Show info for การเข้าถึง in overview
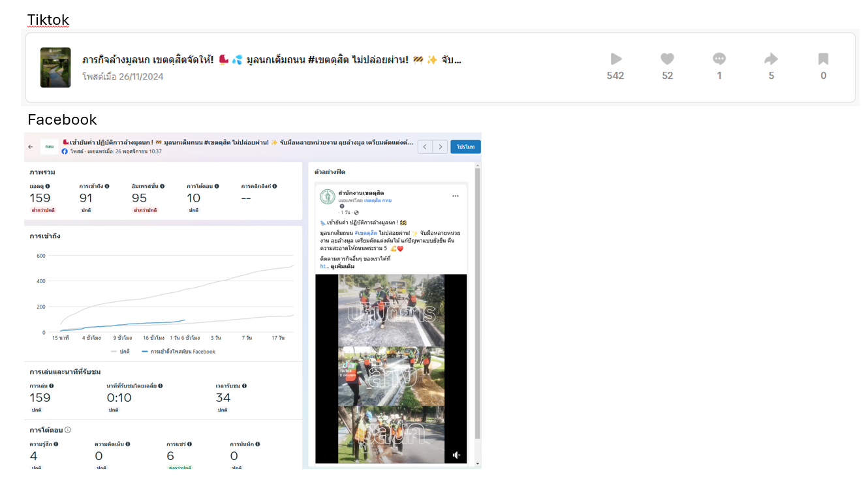Viewport: 868px width, 488px height. (107, 186)
